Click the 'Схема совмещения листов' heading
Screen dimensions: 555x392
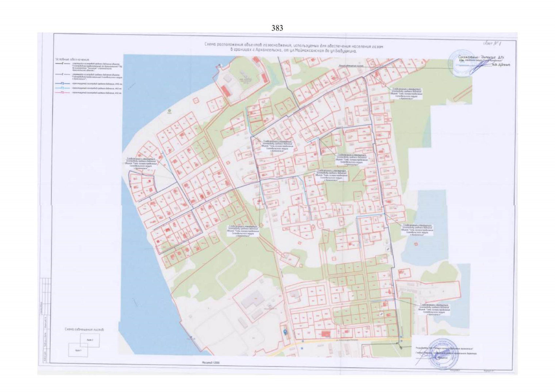coord(84,330)
